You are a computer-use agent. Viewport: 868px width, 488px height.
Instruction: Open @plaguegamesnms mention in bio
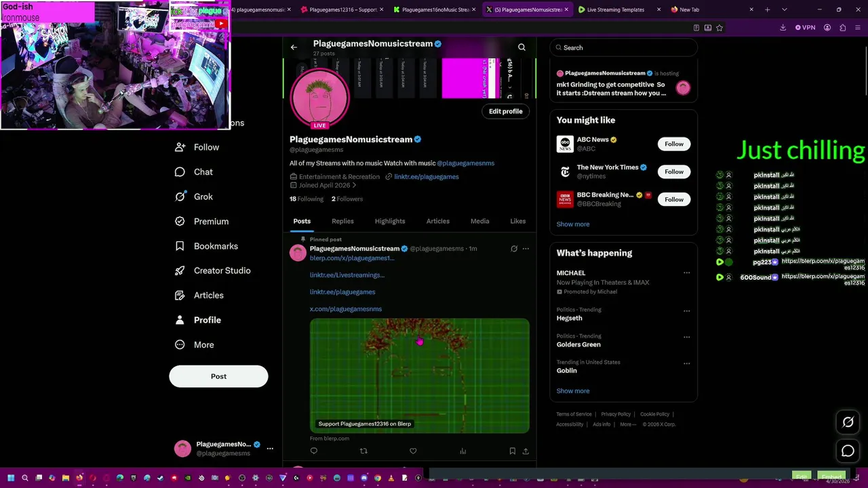[466, 163]
